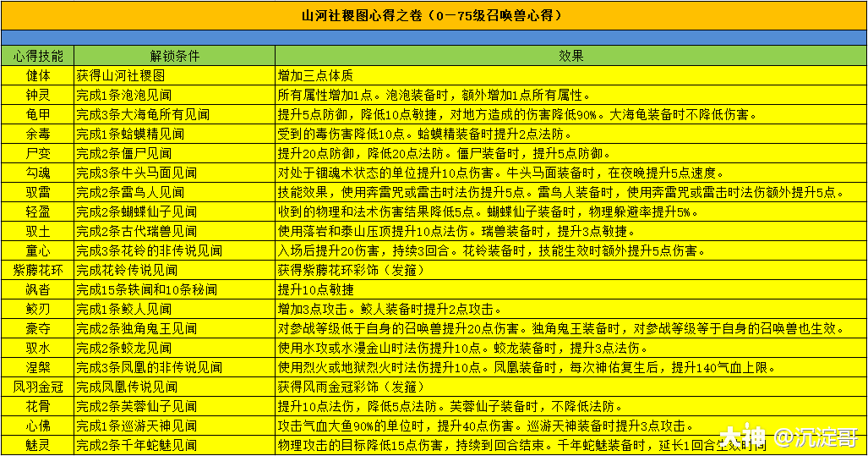Click the cell 完成2条蝴蝶仙子见闻
868x456 pixels.
point(174,212)
